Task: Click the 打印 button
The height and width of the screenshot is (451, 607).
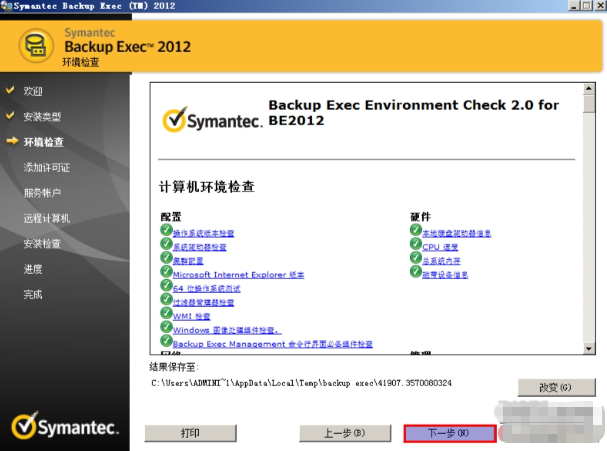Action: coord(189,433)
